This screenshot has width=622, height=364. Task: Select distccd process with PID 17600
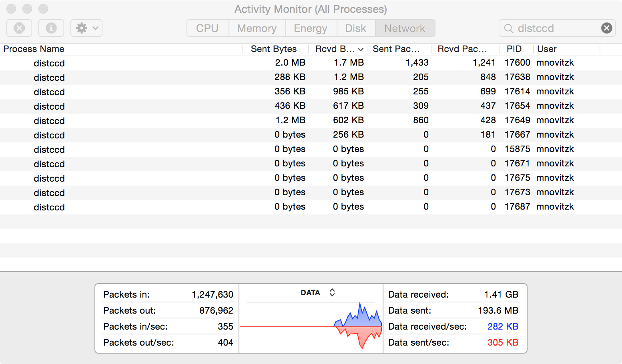49,63
